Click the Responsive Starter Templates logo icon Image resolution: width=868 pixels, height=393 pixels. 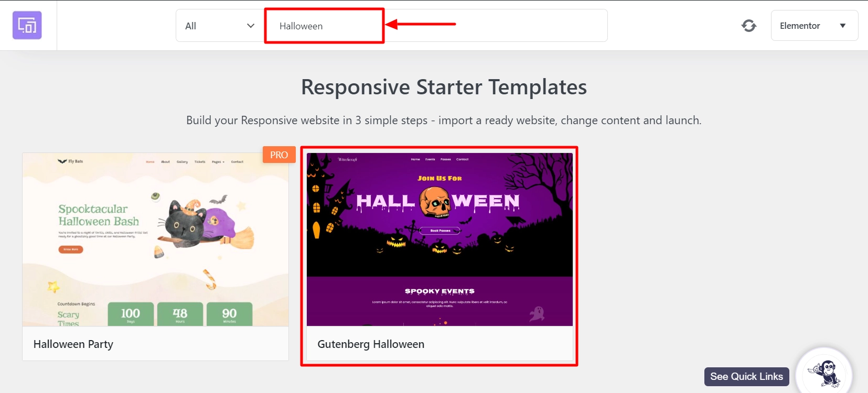27,25
